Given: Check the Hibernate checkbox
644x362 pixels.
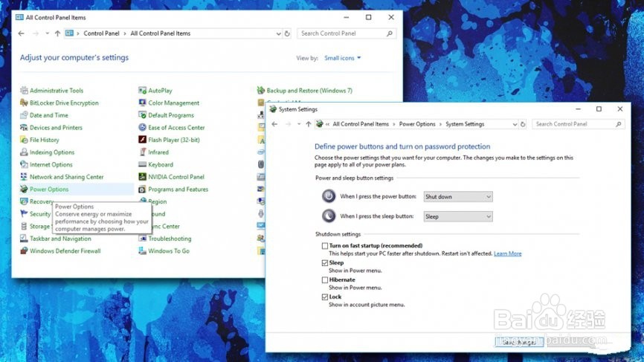Looking at the screenshot, I should 325,280.
